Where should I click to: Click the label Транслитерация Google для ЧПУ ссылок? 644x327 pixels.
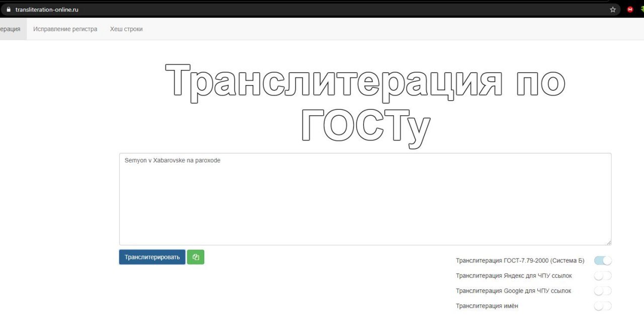coord(513,291)
